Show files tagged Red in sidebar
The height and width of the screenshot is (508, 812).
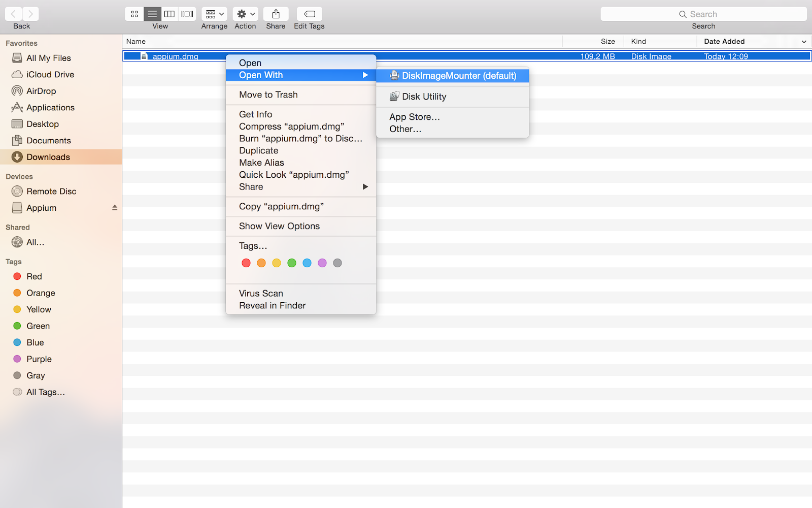click(x=61, y=276)
